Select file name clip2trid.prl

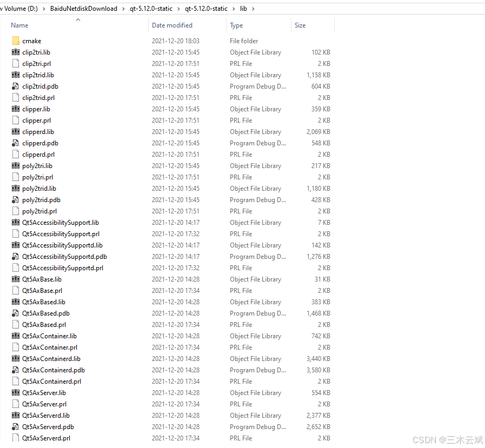click(38, 98)
